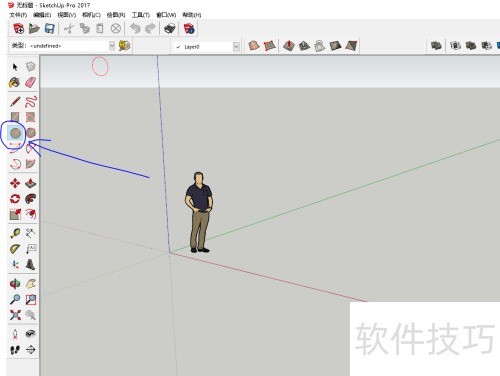The image size is (500, 376).
Task: Select Sandbox From Scratch grid tool
Action: [270, 46]
